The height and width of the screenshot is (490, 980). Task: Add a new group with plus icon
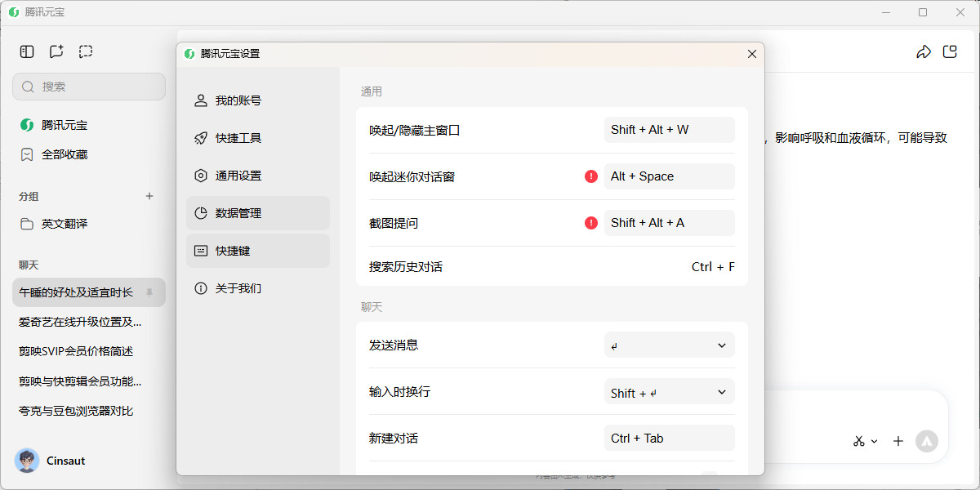[149, 196]
